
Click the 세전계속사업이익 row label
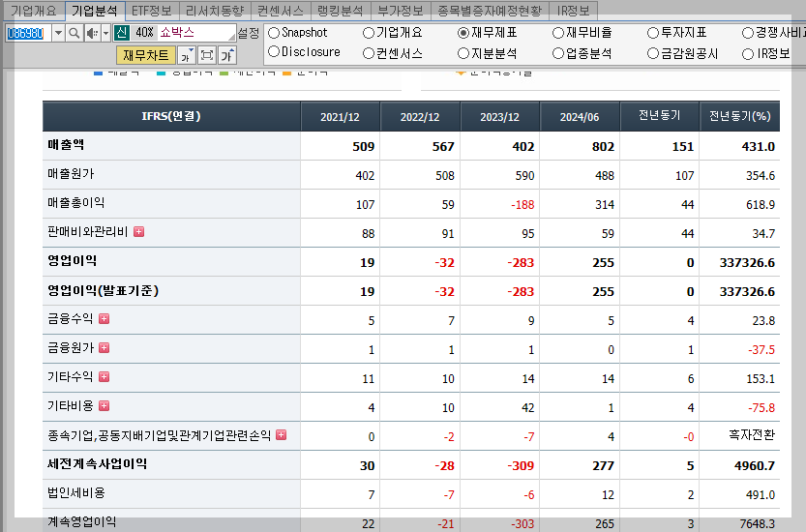(x=97, y=464)
